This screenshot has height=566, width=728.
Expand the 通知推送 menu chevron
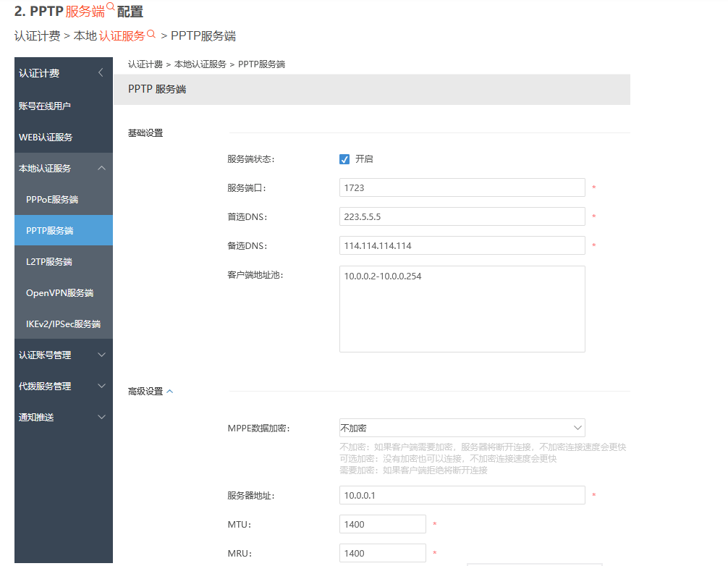[x=102, y=417]
